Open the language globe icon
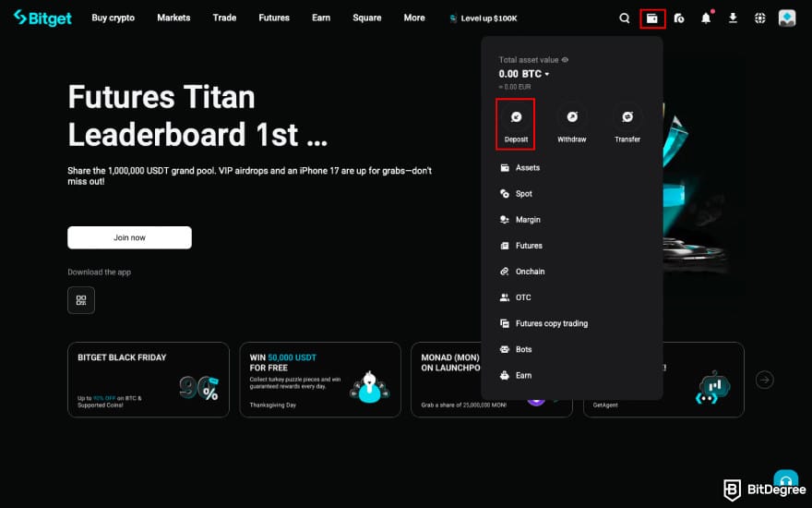The height and width of the screenshot is (508, 812). [x=759, y=18]
